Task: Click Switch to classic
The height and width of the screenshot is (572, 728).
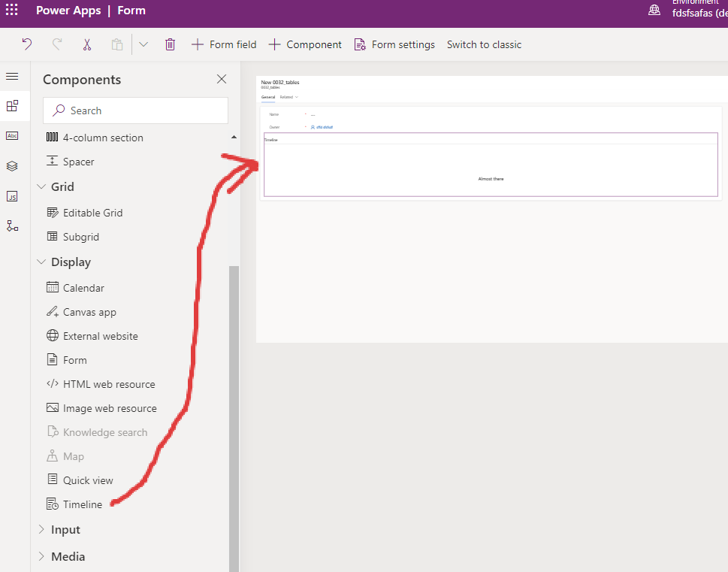Action: [484, 44]
